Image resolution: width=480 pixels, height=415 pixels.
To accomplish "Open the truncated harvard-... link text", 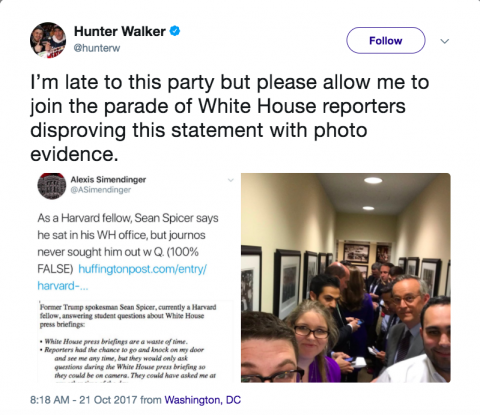I will 63,286.
